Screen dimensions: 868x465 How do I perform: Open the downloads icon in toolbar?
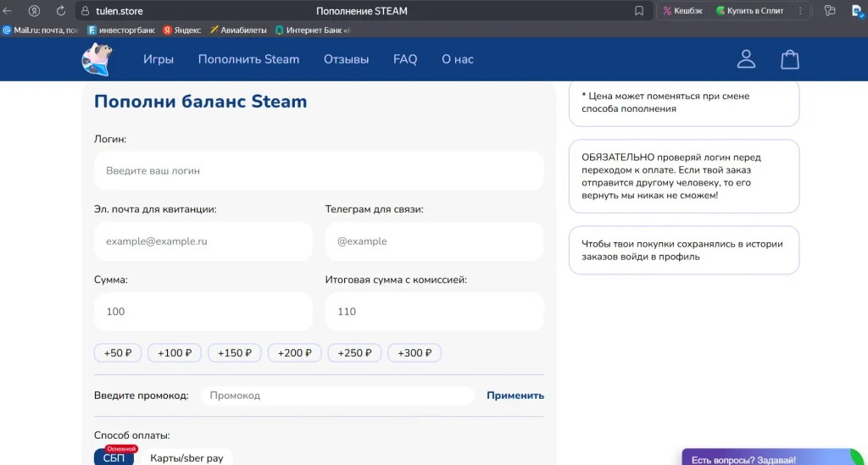(x=858, y=10)
